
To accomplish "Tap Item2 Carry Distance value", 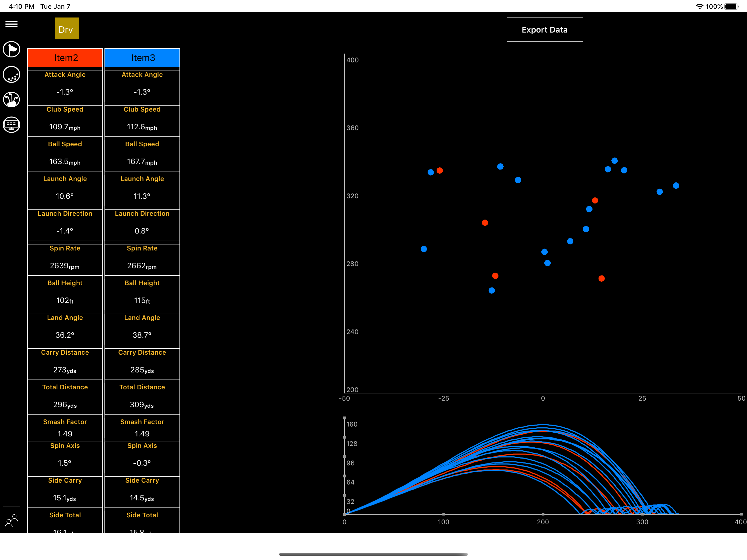I will [x=65, y=370].
